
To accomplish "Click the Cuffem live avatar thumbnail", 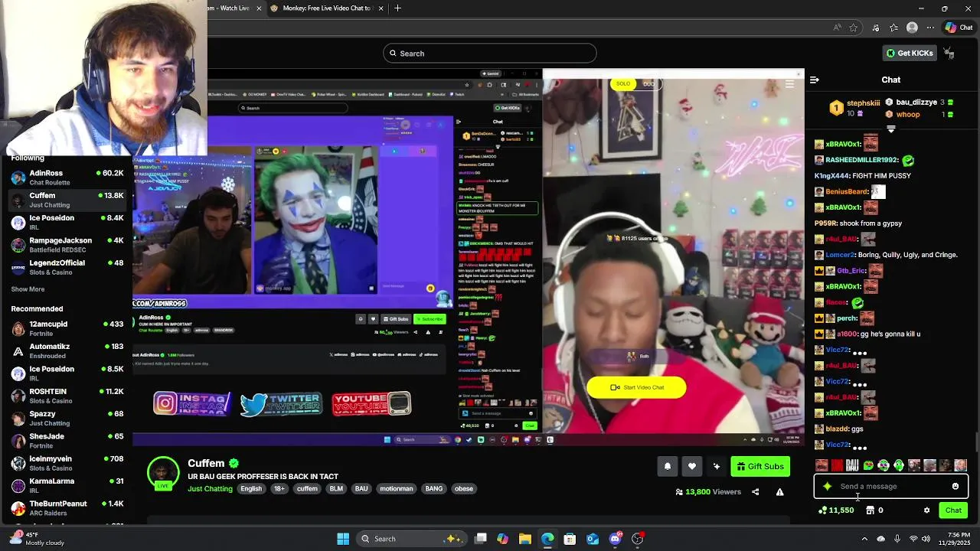I will click(163, 474).
